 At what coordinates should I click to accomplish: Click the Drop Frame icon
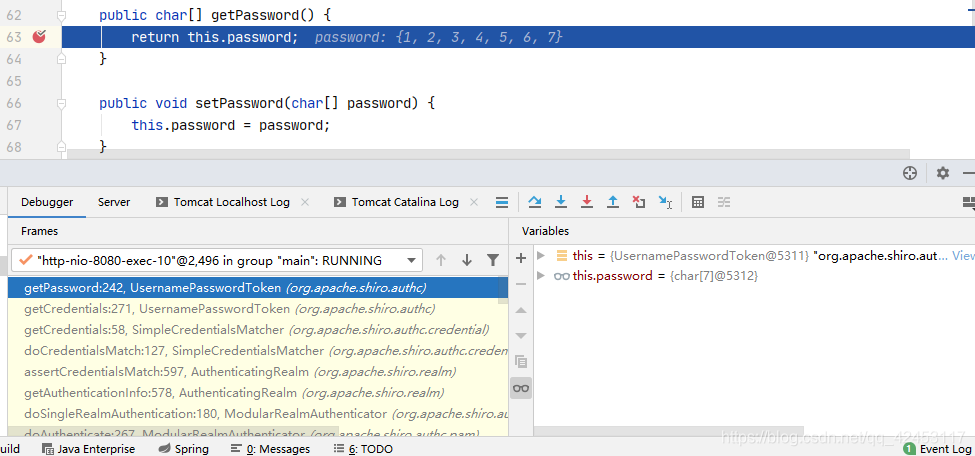[639, 202]
